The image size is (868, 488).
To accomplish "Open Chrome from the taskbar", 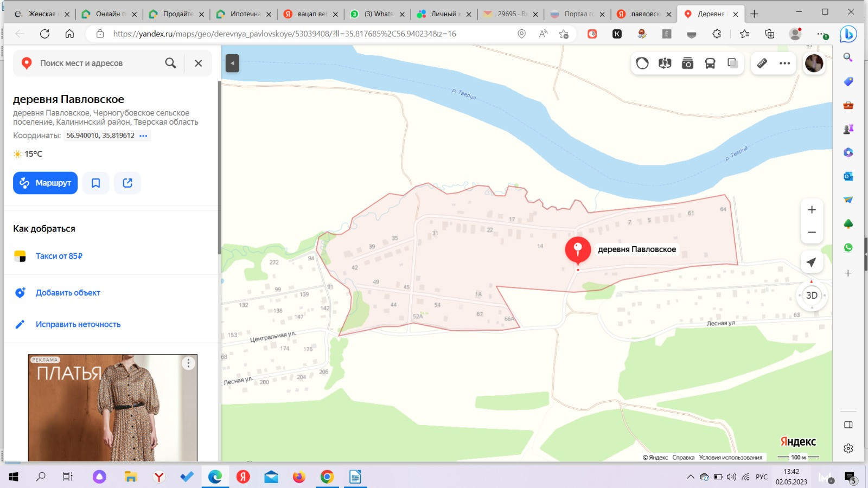I will coord(327,477).
